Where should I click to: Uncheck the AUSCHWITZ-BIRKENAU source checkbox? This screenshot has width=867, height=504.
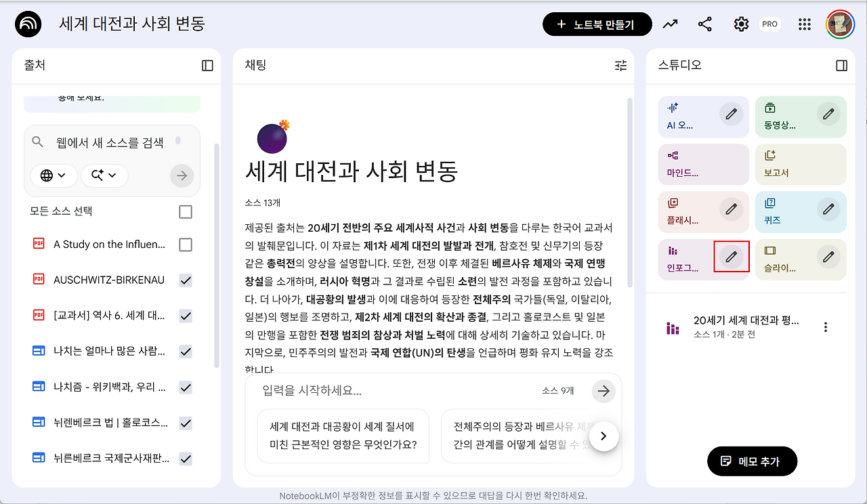coord(186,280)
